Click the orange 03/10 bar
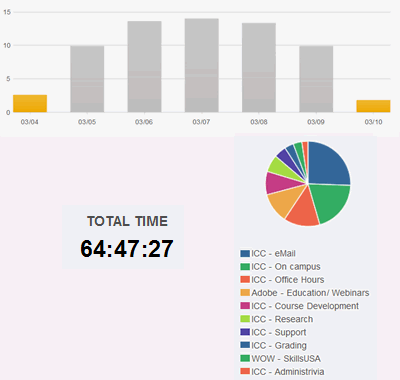 (x=373, y=106)
